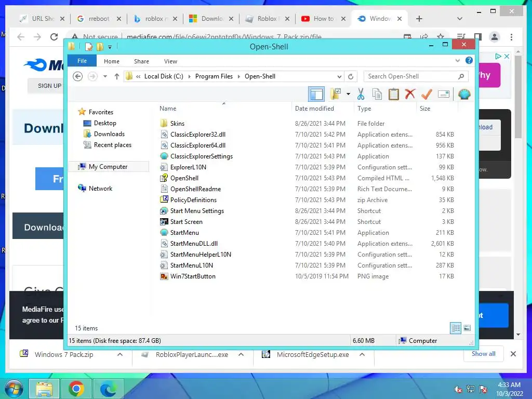Select My Computer in the navigation pane
The image size is (532, 399).
click(x=108, y=167)
